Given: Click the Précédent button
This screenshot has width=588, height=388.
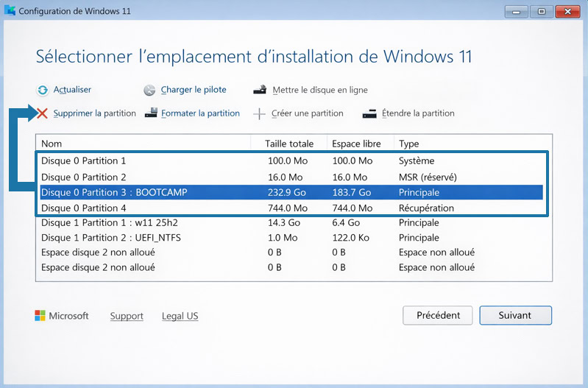Looking at the screenshot, I should [x=438, y=315].
